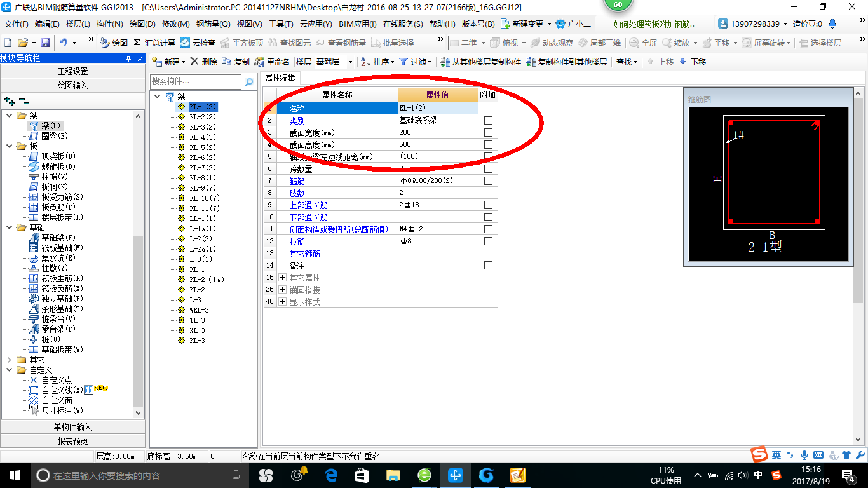Open the 绘图 drawing tool
868x488 pixels.
pyautogui.click(x=114, y=43)
